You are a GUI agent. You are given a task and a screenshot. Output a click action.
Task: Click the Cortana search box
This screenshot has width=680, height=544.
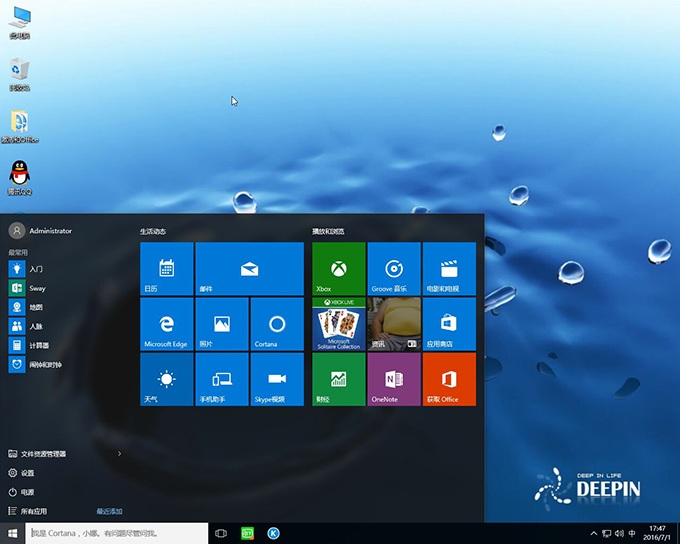click(x=116, y=534)
